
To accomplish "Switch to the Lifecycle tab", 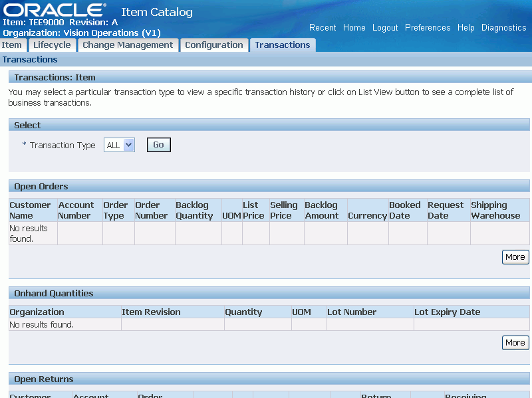I will click(52, 45).
